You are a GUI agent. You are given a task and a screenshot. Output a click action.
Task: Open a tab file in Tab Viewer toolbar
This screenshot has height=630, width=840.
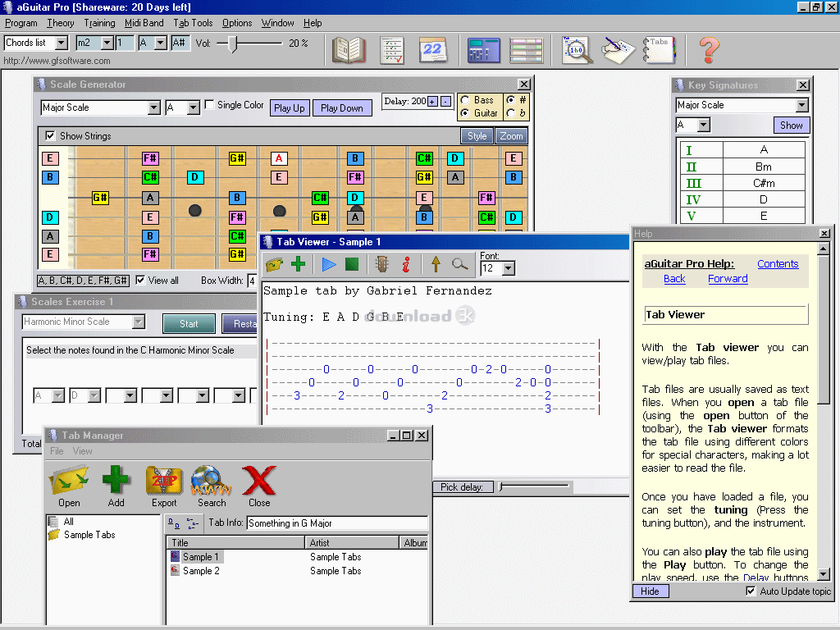274,264
